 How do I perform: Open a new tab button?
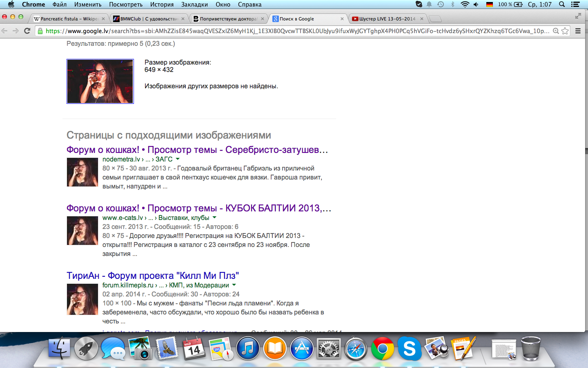coord(436,19)
